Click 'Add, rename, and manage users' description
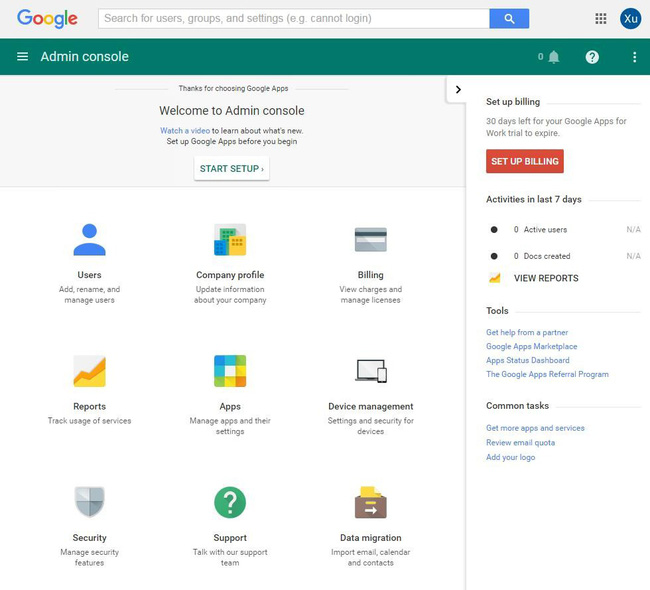Screen dimensions: 650x590 click(89, 294)
